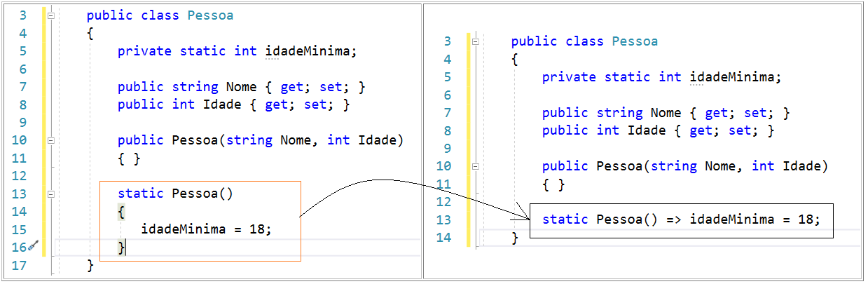
Task: Collapse the line 10 constructor in the left editor
Action: tap(50, 140)
